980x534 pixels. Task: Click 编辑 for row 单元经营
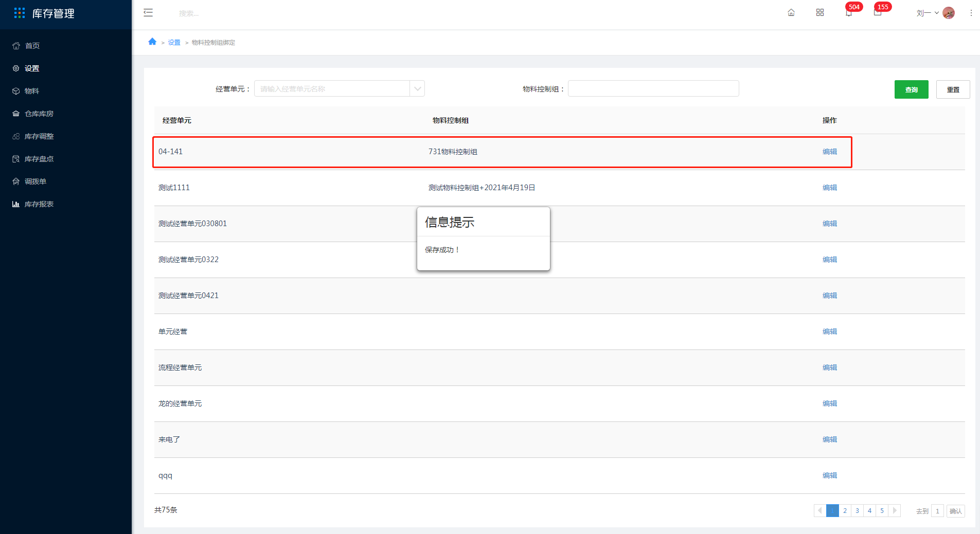(x=830, y=332)
